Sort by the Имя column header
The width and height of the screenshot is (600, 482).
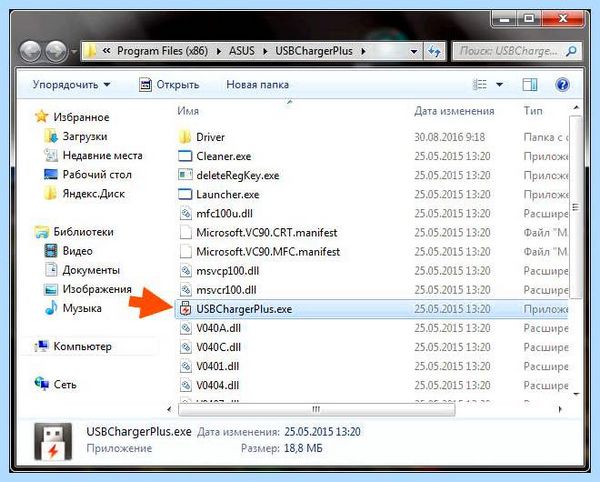pyautogui.click(x=188, y=111)
